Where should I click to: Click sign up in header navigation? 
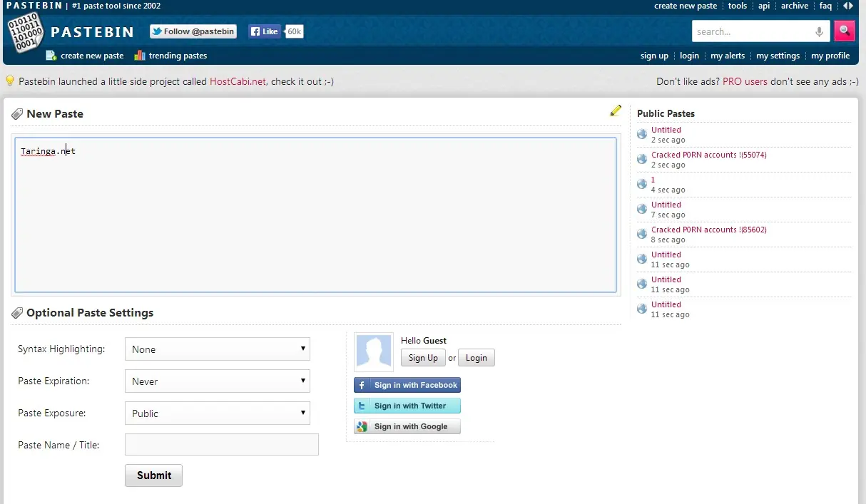pos(654,56)
